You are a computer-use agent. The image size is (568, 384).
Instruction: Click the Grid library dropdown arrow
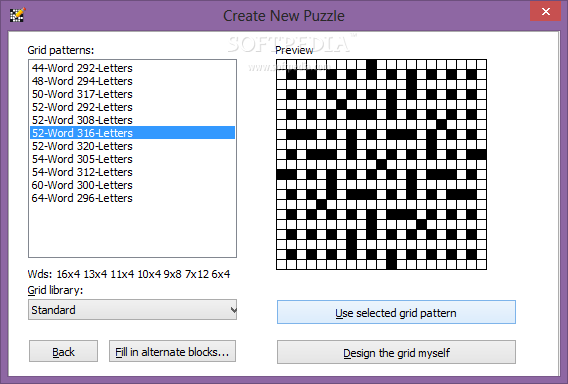coord(233,310)
